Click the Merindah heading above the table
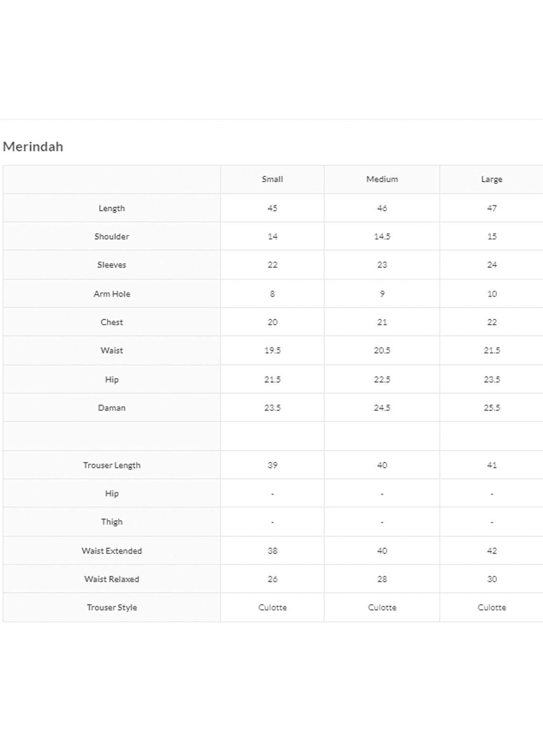The image size is (543, 756). 33,147
